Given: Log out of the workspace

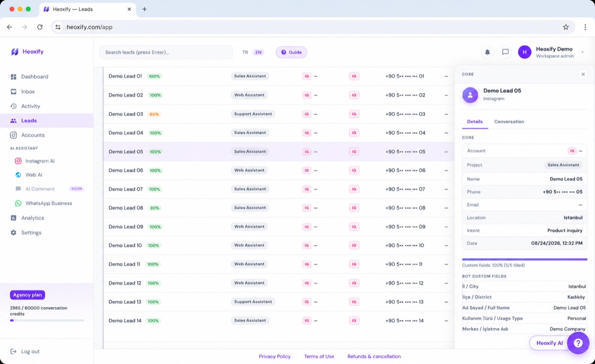Looking at the screenshot, I should tap(25, 352).
